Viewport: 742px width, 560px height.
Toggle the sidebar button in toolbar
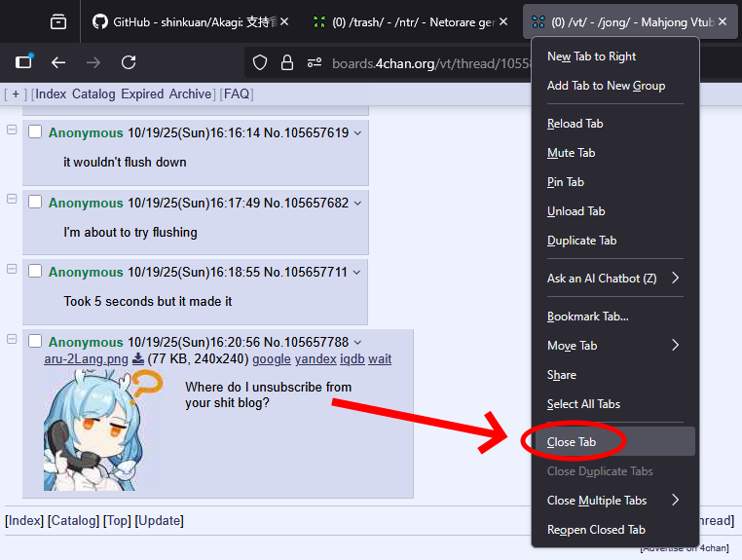pyautogui.click(x=23, y=62)
